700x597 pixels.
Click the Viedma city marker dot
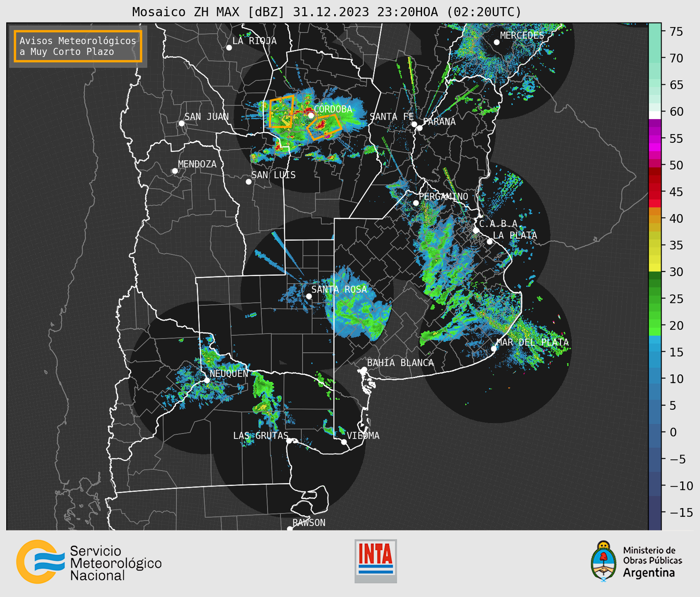(344, 442)
